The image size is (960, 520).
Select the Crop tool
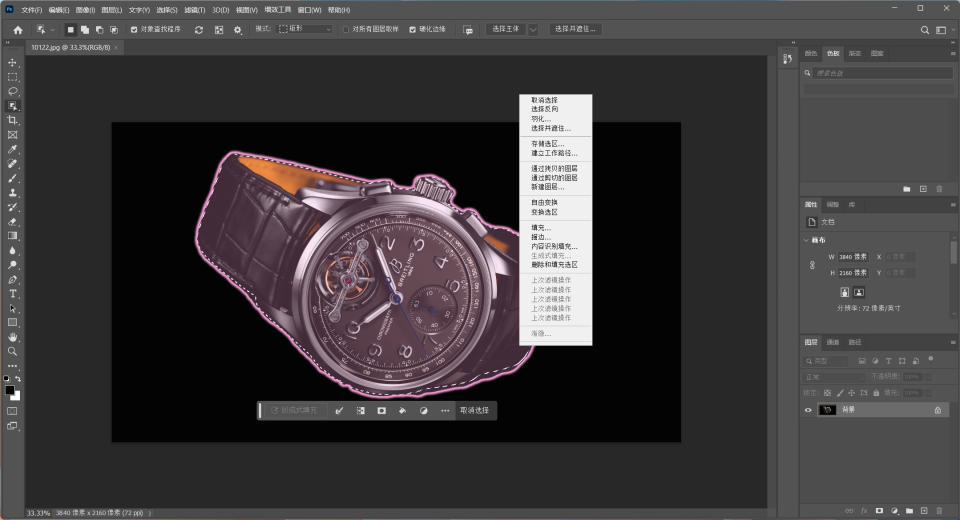[13, 120]
